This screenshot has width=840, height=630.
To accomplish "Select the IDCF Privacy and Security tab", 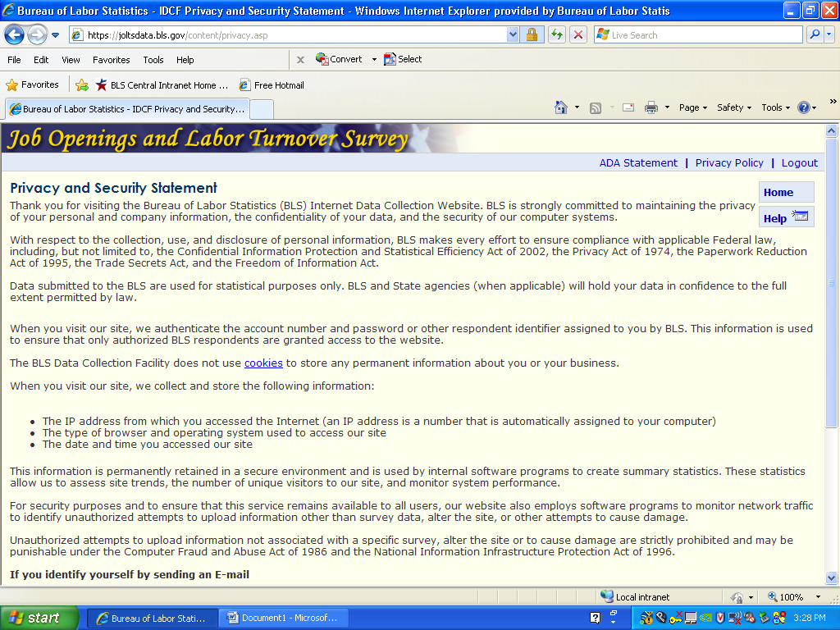I will click(x=127, y=109).
